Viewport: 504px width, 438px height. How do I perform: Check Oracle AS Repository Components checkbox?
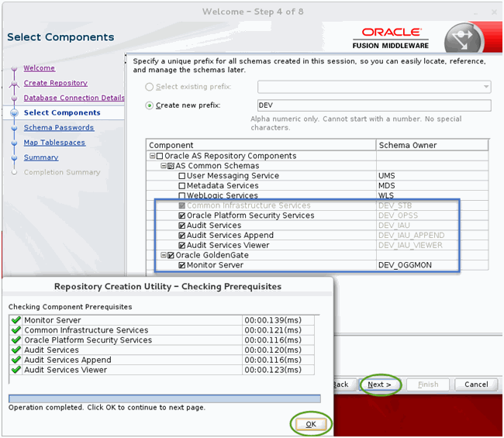160,156
